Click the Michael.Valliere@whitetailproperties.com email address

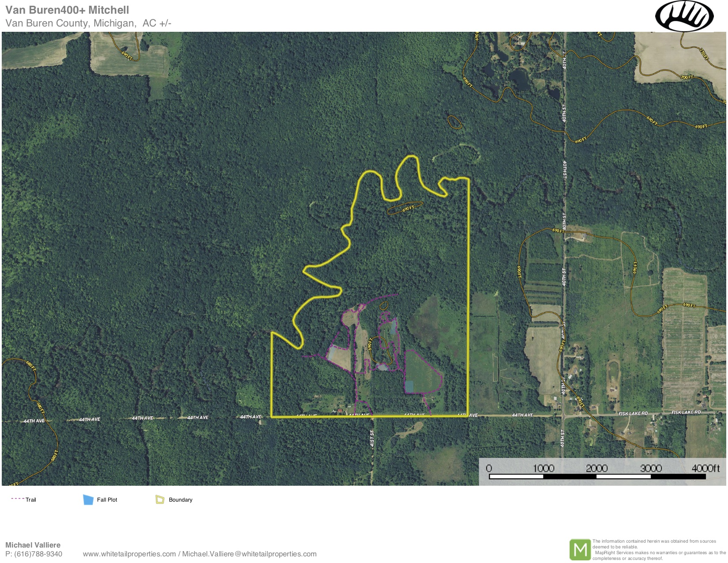pos(249,554)
